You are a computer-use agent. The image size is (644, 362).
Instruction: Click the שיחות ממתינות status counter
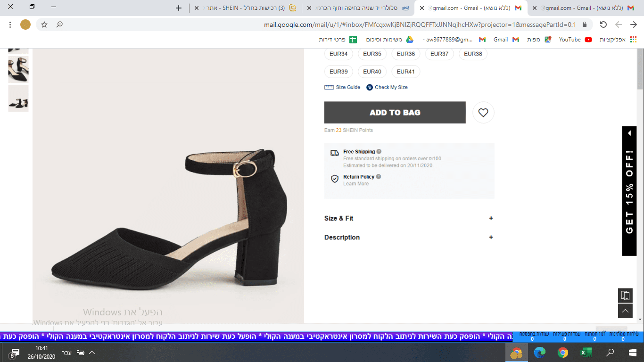pos(624,336)
